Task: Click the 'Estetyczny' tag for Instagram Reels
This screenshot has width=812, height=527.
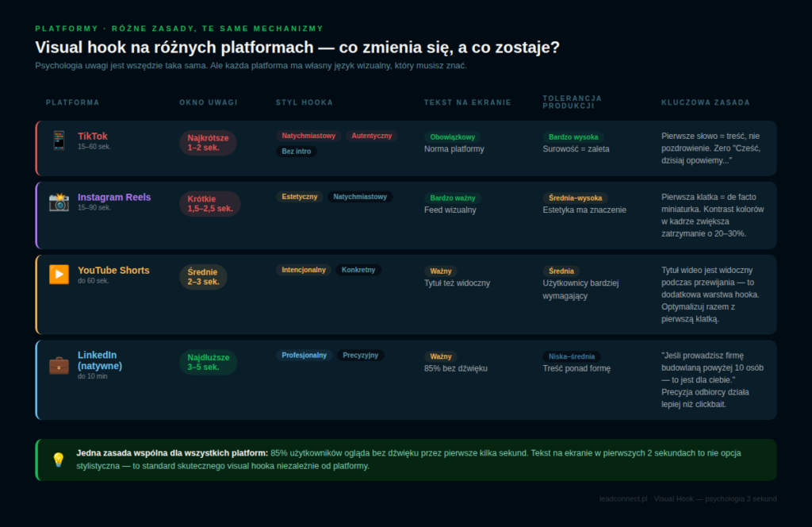Action: click(300, 197)
